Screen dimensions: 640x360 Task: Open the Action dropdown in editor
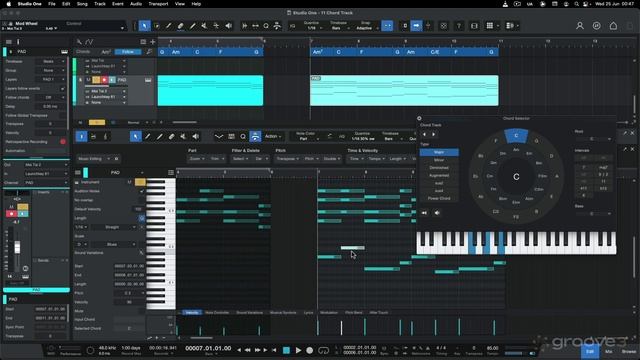pyautogui.click(x=273, y=136)
